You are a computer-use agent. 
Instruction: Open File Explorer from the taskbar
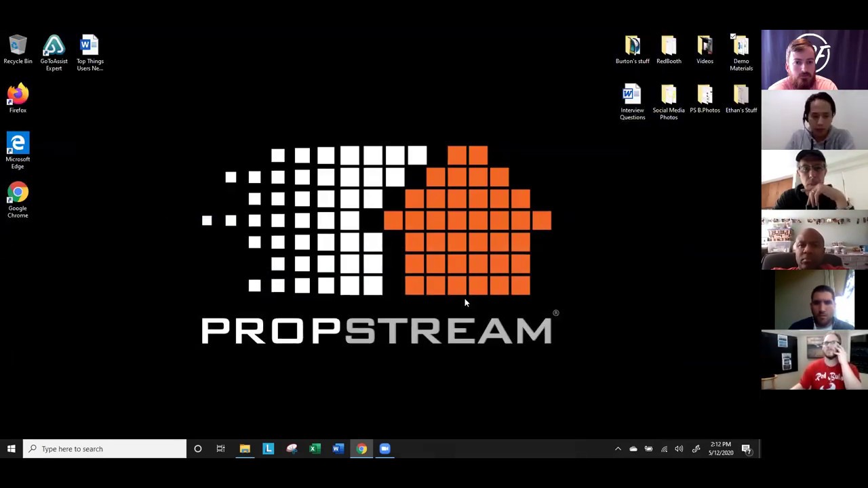point(245,449)
